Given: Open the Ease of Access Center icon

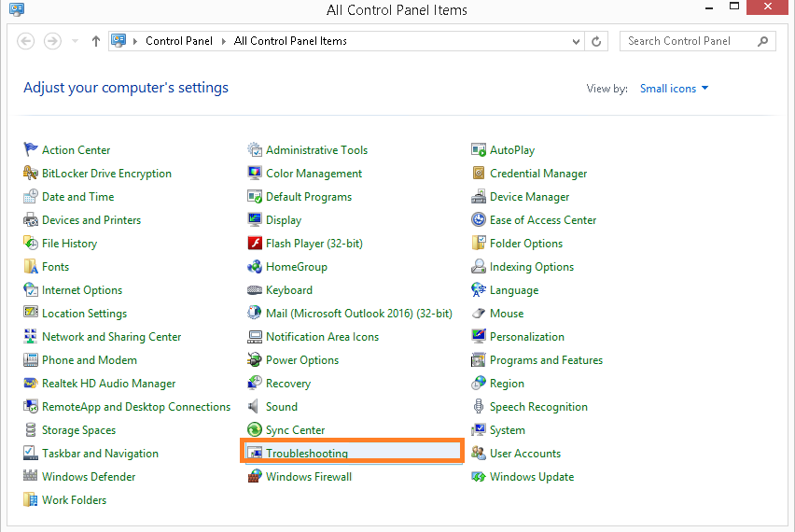Looking at the screenshot, I should tap(479, 219).
